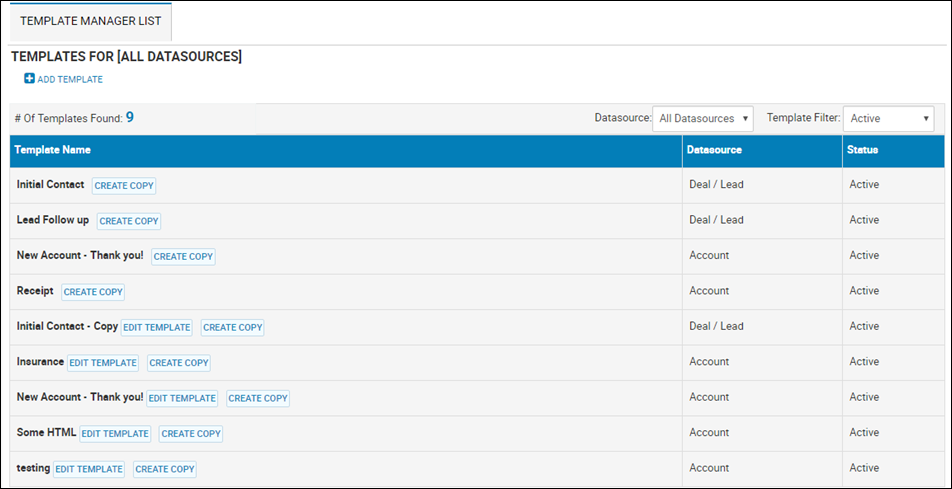
Task: Edit the Initial Contact - Copy template
Action: coord(157,327)
